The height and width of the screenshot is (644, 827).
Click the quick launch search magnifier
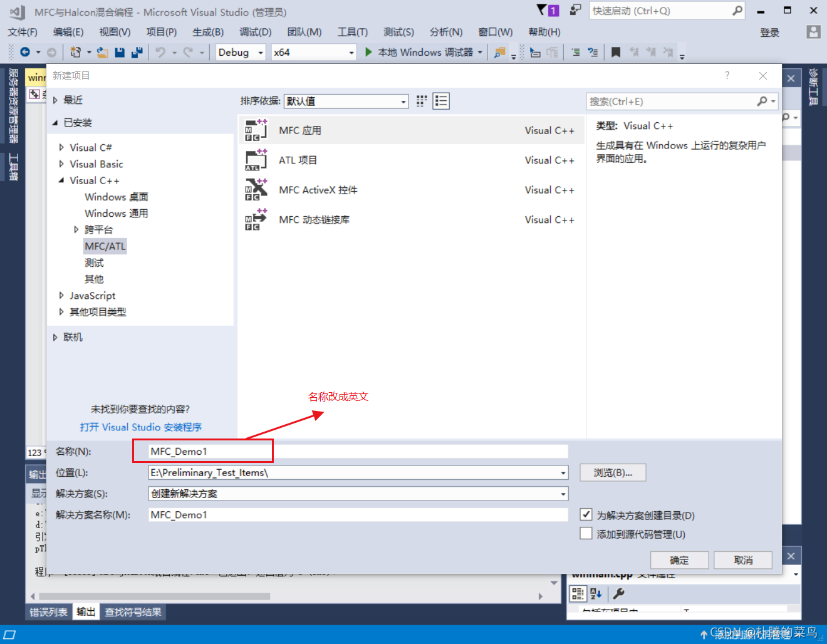pos(737,11)
